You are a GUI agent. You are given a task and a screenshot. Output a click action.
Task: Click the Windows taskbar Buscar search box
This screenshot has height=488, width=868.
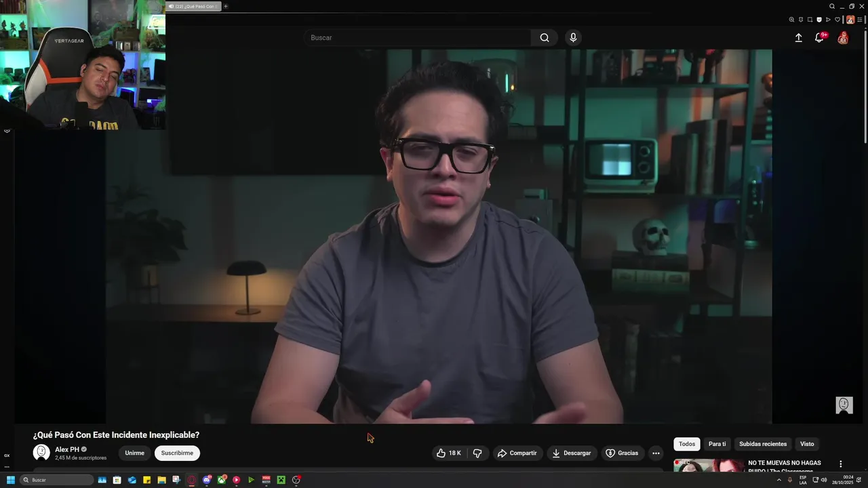pyautogui.click(x=57, y=480)
